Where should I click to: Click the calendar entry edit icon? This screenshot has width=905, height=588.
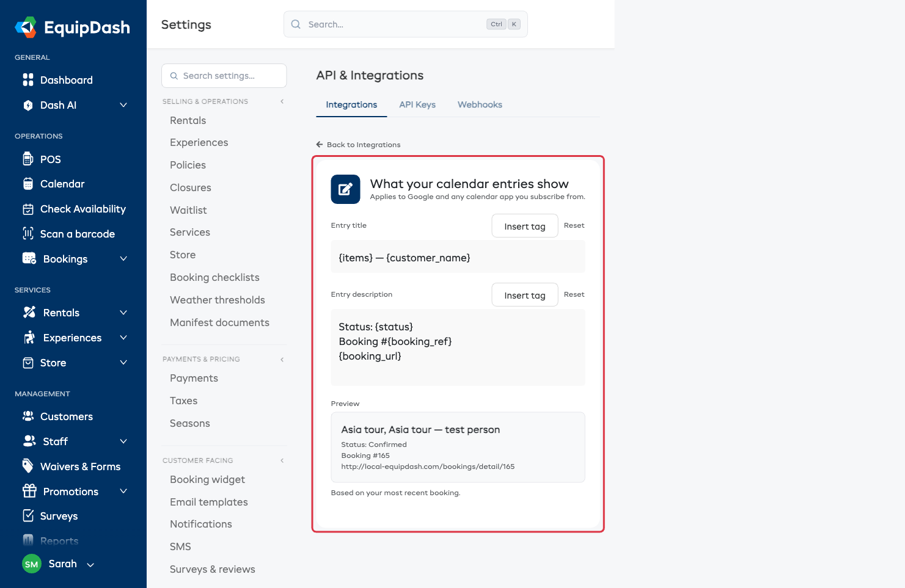[345, 189]
